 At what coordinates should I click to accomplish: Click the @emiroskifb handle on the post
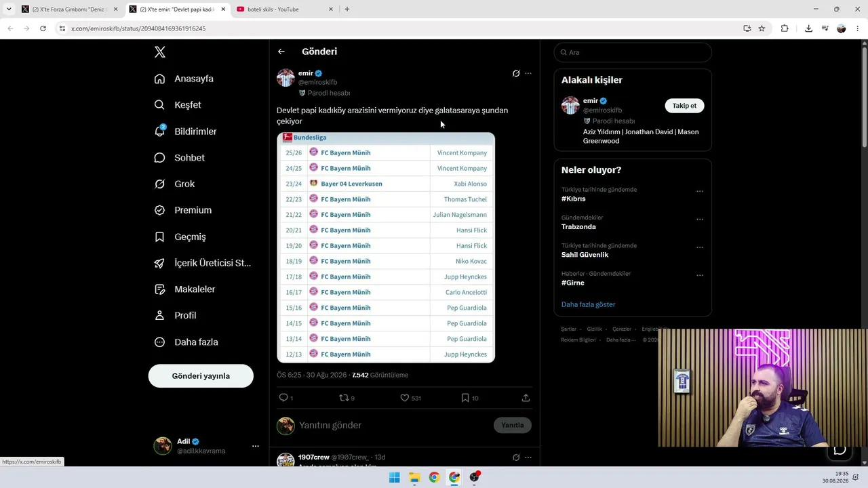[318, 83]
